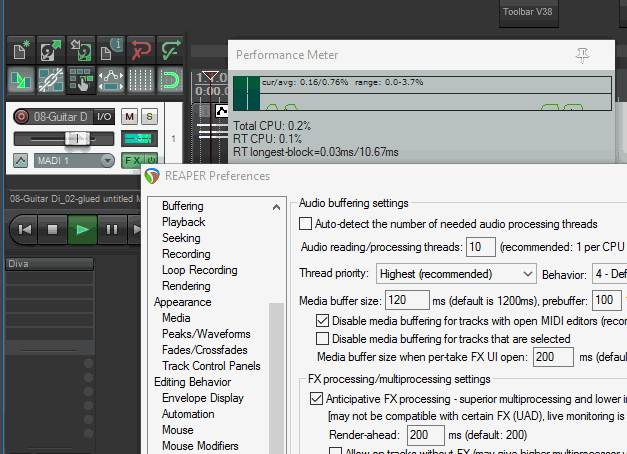Select Mouse Modifiers preferences page
The image size is (627, 454).
[200, 446]
